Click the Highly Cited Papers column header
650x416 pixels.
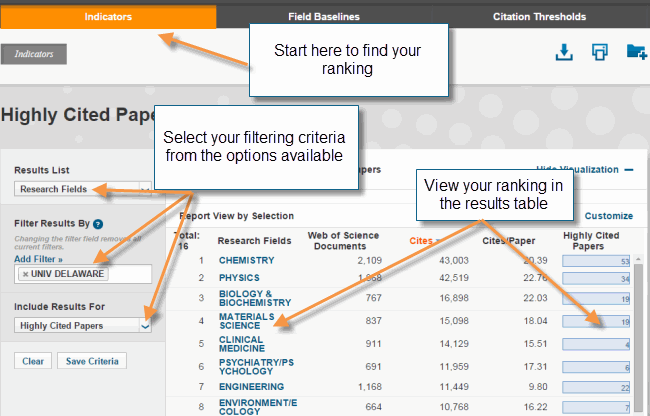pos(591,241)
